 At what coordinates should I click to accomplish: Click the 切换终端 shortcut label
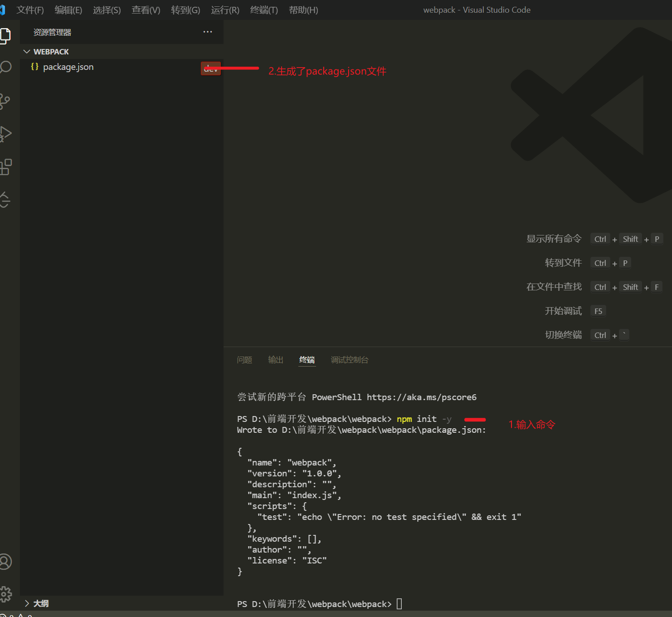563,335
